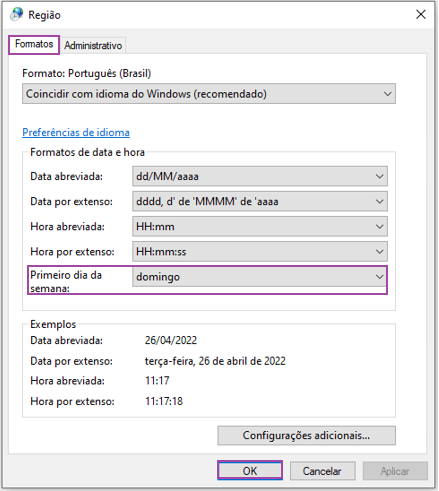Open the Formato language dropdown
Image resolution: width=439 pixels, height=491 pixels.
coord(209,94)
